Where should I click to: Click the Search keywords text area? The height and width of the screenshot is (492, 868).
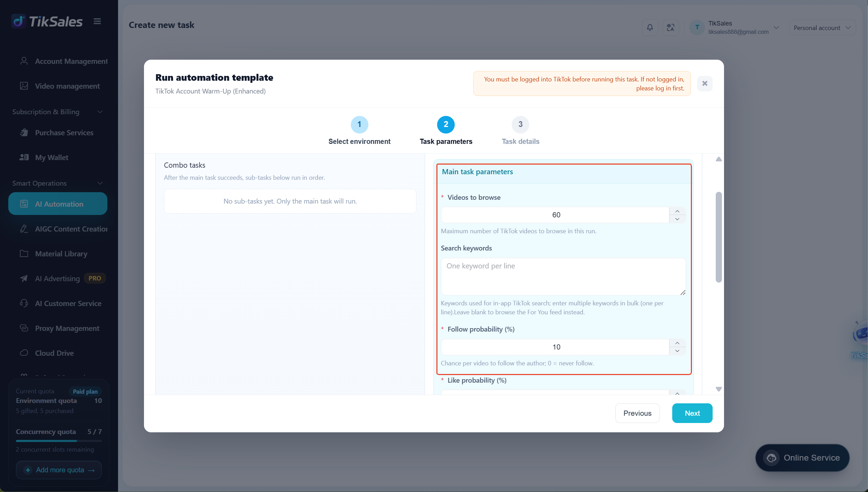[563, 276]
